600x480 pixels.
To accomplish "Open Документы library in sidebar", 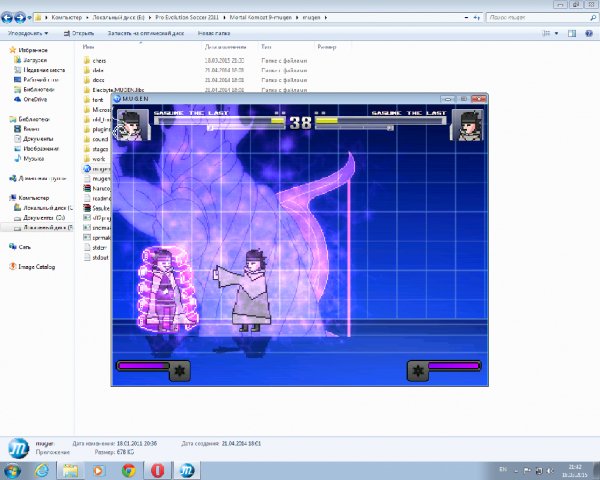I will tap(38, 139).
